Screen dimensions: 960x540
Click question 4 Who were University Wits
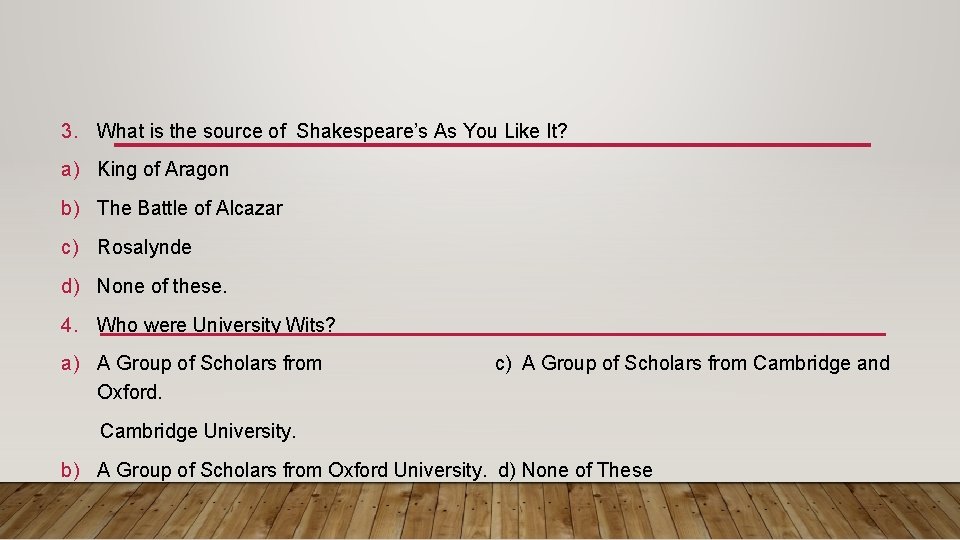(216, 324)
